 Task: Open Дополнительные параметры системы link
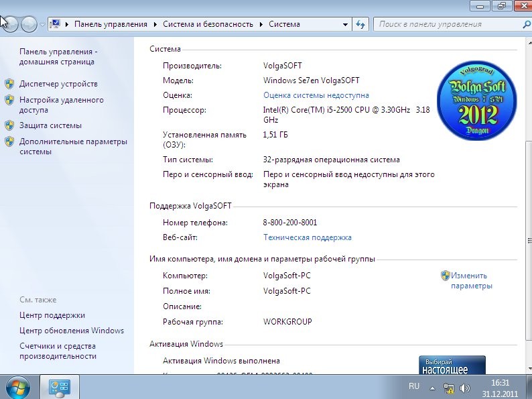73,147
